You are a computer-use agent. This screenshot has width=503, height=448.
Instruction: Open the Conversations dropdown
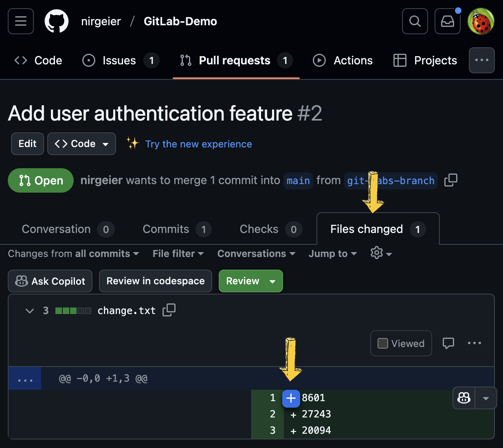(256, 254)
